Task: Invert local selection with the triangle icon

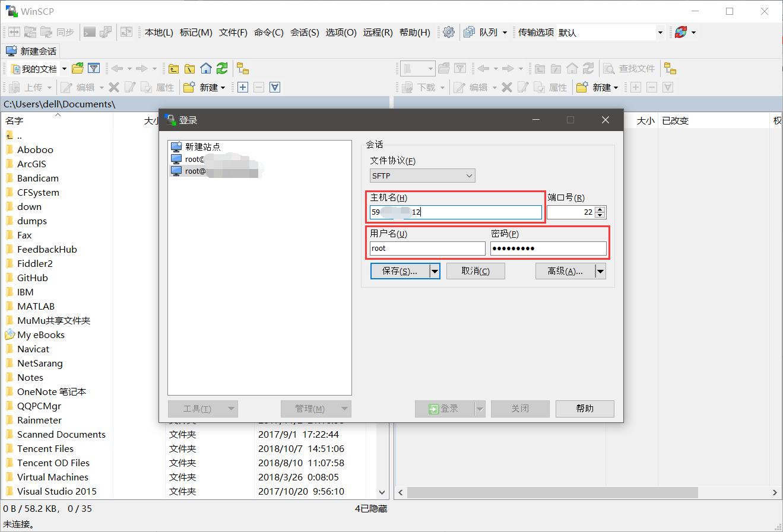Action: click(x=275, y=87)
